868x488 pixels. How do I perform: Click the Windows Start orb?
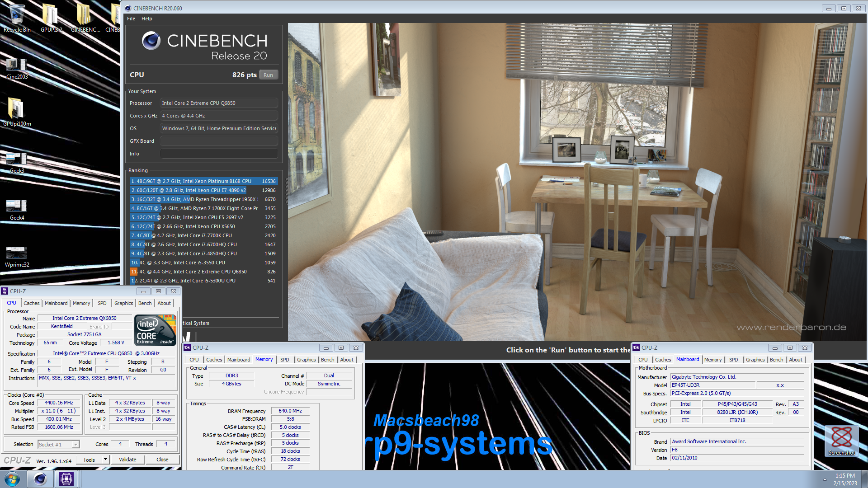pos(12,479)
